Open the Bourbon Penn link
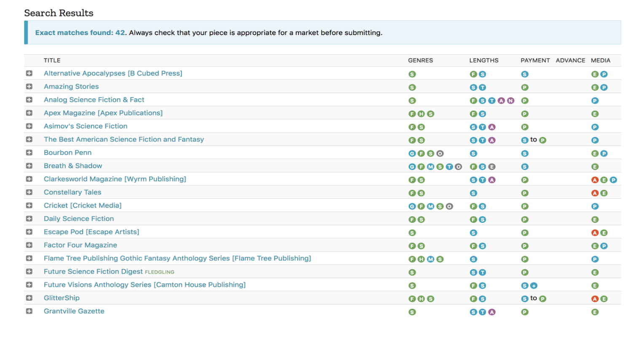 (x=67, y=153)
